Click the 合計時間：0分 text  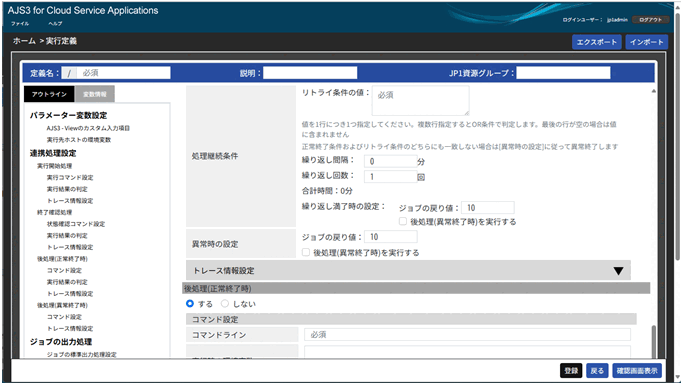[327, 191]
